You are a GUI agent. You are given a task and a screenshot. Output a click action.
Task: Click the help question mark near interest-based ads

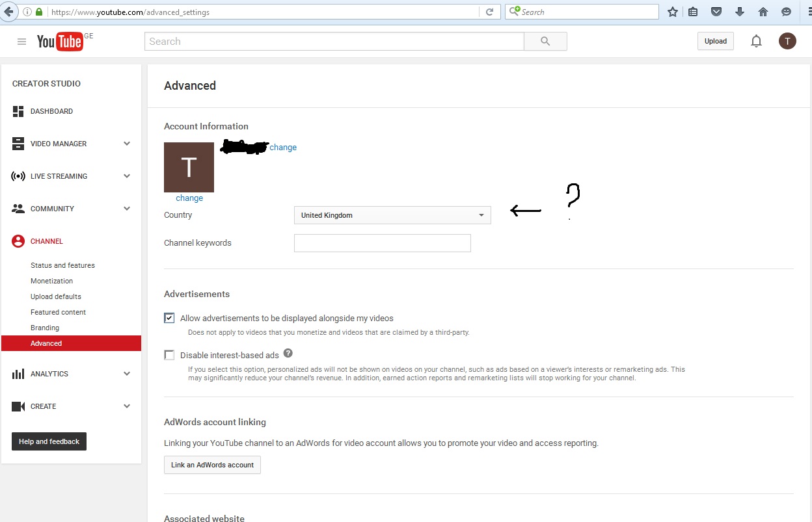tap(288, 353)
